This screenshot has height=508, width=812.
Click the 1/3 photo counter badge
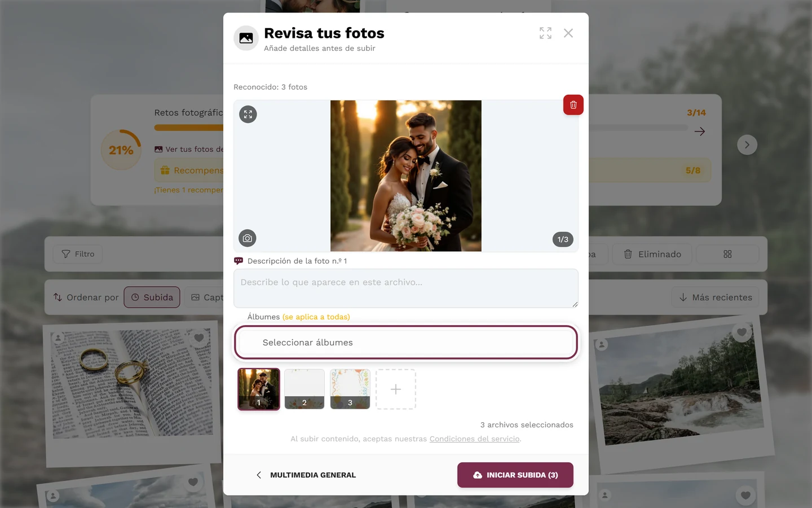coord(563,239)
